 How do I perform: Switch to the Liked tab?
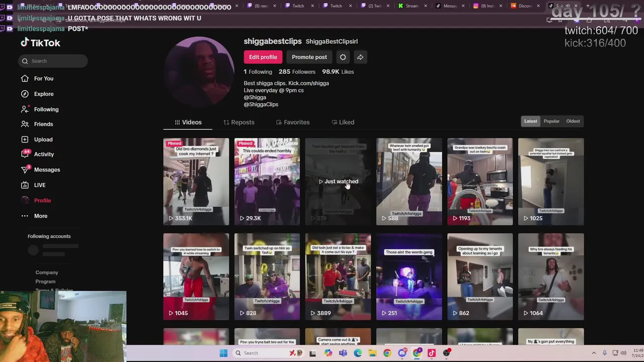[x=343, y=122]
